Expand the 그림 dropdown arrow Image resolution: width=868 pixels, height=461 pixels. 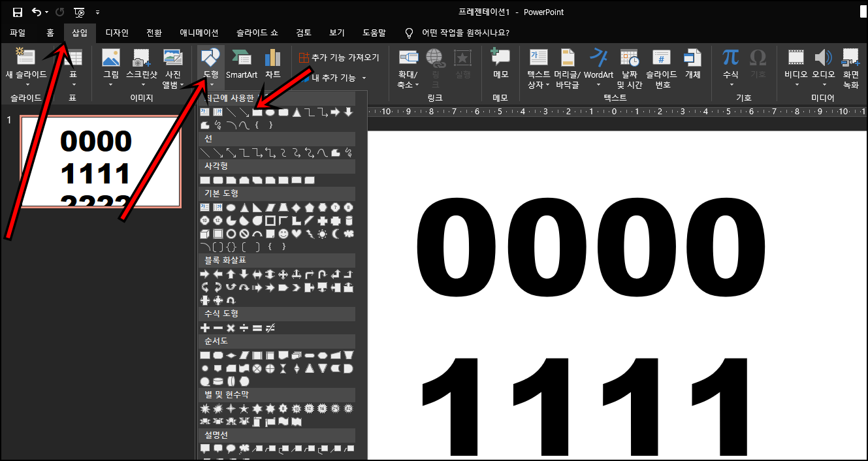[111, 85]
